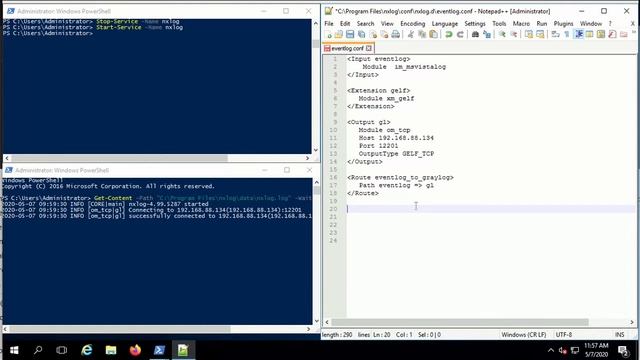Launch Internet Explorer from the taskbar
This screenshot has height=360, width=640.
tap(87, 350)
